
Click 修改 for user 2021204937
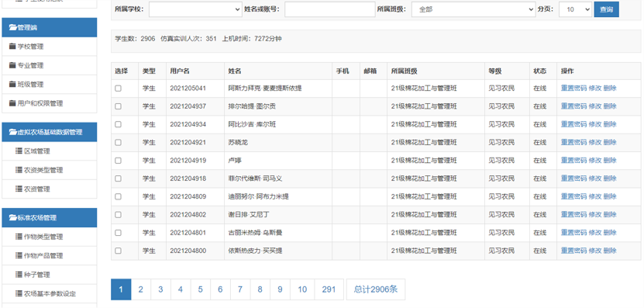pyautogui.click(x=594, y=106)
